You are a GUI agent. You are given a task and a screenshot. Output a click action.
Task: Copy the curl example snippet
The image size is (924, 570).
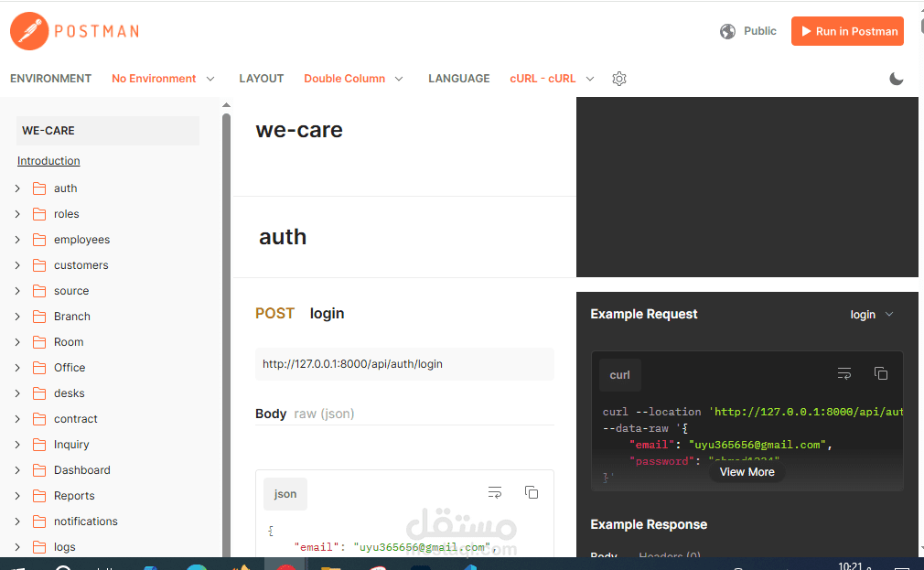[880, 373]
